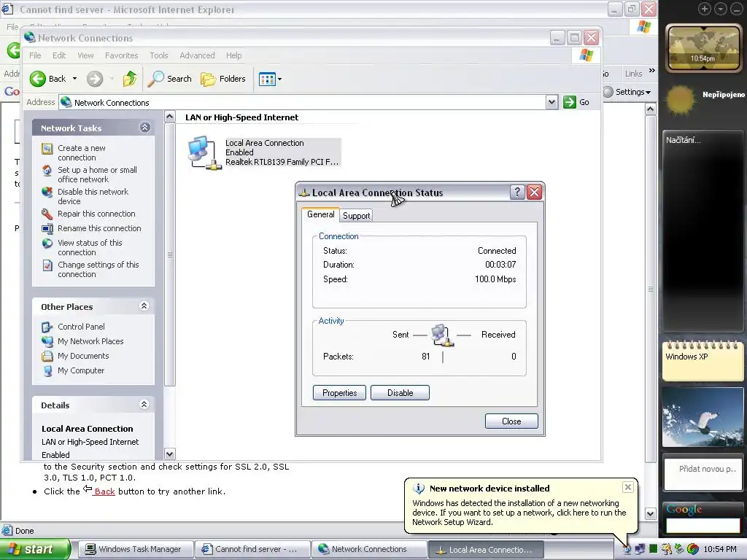Image resolution: width=747 pixels, height=560 pixels.
Task: Toggle the Folders pane button
Action: [223, 79]
